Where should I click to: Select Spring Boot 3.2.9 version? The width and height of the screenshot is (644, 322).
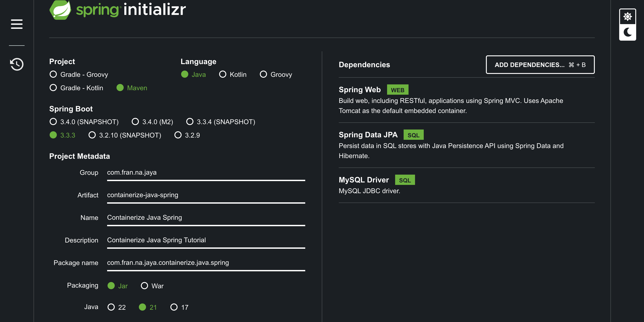coord(187,135)
